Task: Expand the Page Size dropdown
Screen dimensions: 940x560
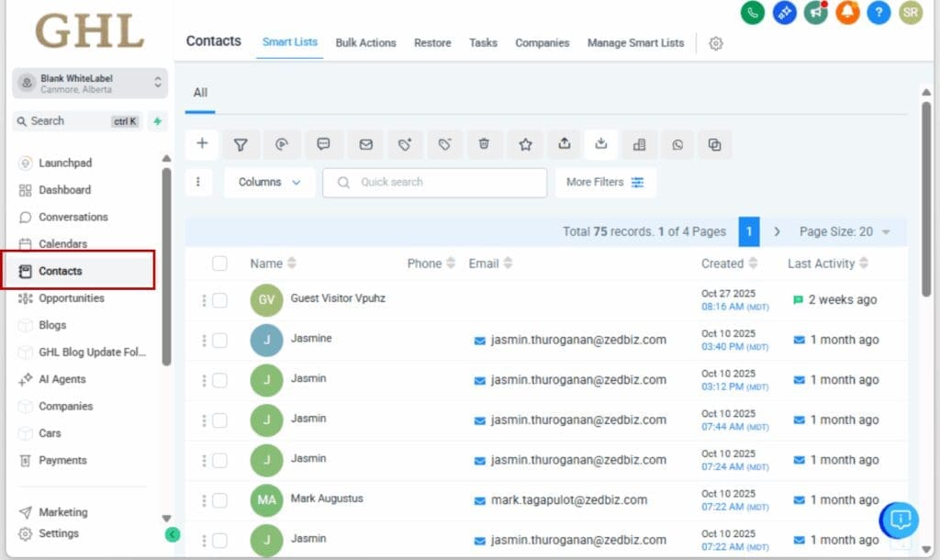Action: (845, 231)
